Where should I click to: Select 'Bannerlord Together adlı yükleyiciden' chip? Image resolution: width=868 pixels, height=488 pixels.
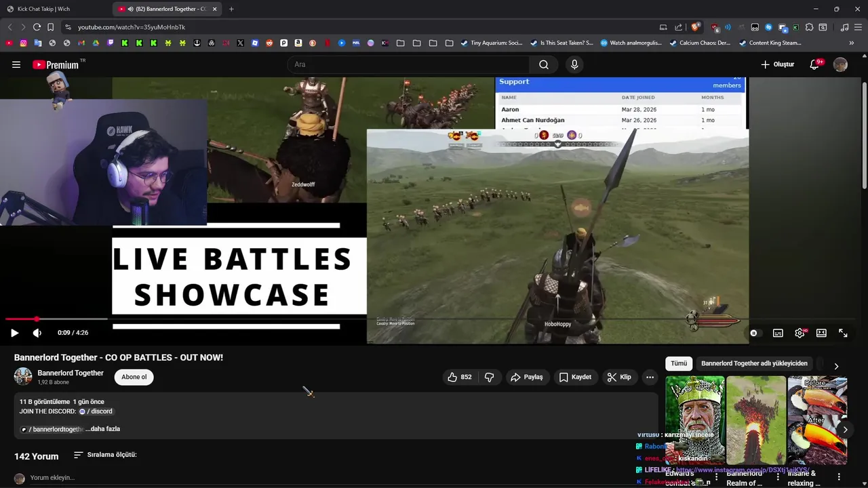click(x=754, y=363)
